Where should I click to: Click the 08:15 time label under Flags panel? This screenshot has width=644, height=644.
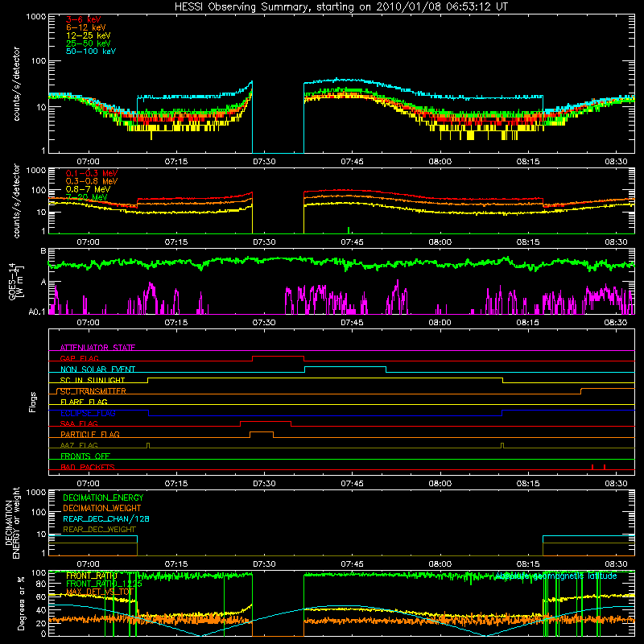(x=528, y=484)
